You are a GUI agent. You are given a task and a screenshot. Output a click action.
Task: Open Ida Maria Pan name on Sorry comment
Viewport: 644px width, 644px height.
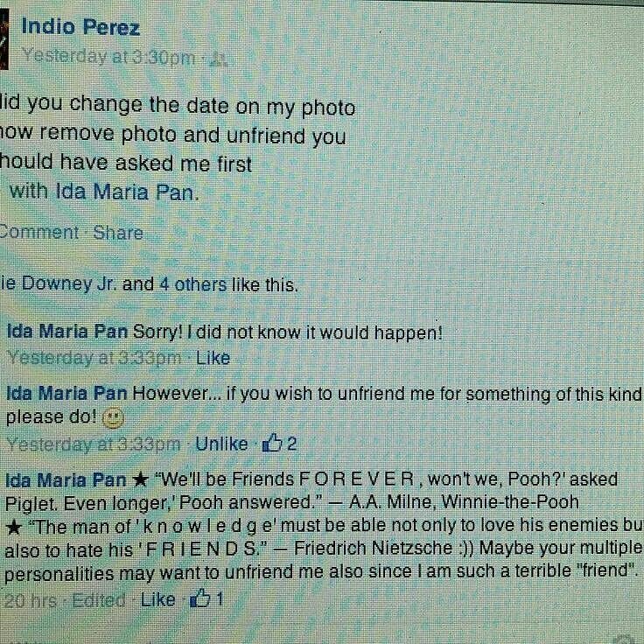click(67, 332)
